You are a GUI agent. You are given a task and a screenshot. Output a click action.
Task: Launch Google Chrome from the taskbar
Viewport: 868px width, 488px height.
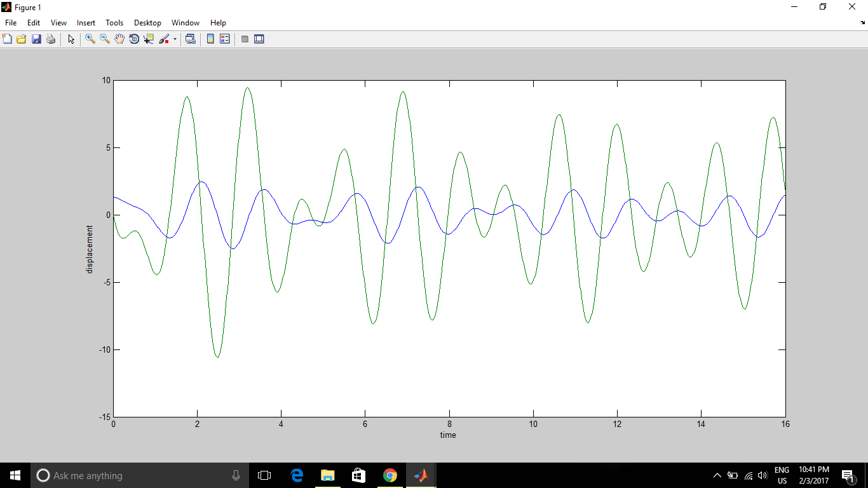[390, 475]
